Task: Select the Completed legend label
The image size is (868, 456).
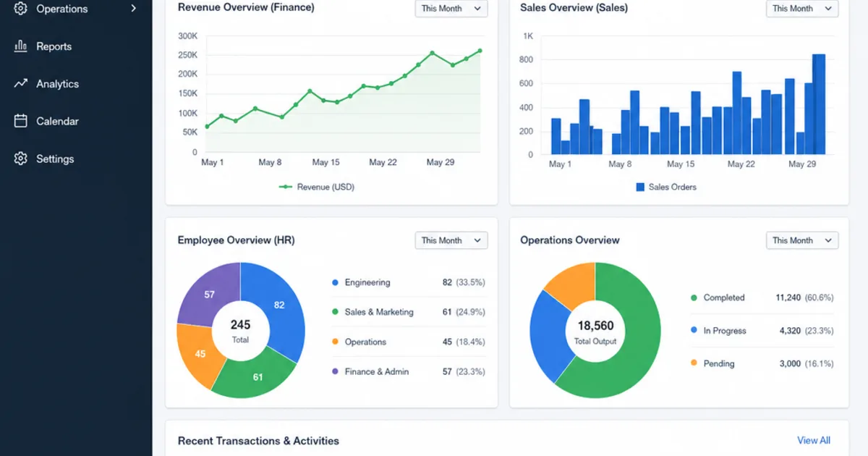Action: tap(724, 297)
